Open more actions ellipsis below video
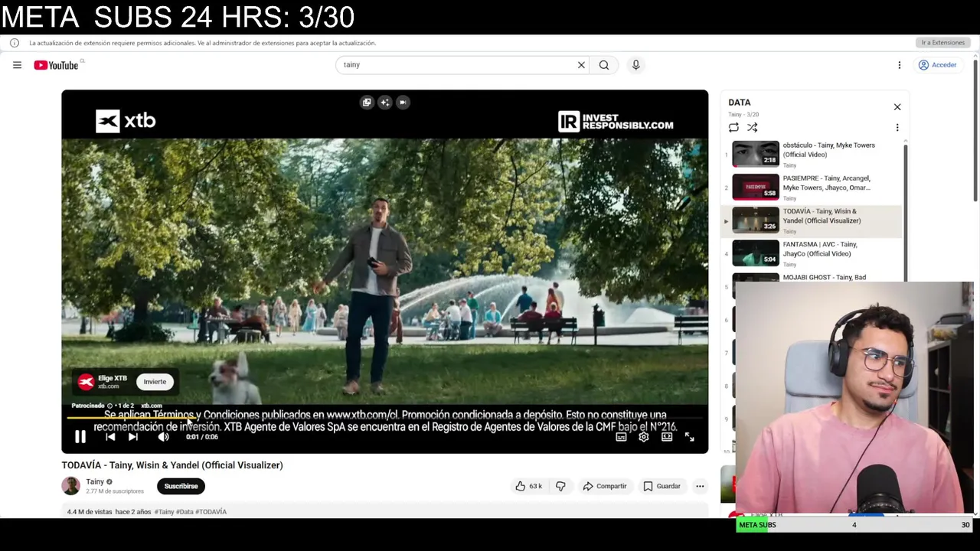 pos(700,486)
